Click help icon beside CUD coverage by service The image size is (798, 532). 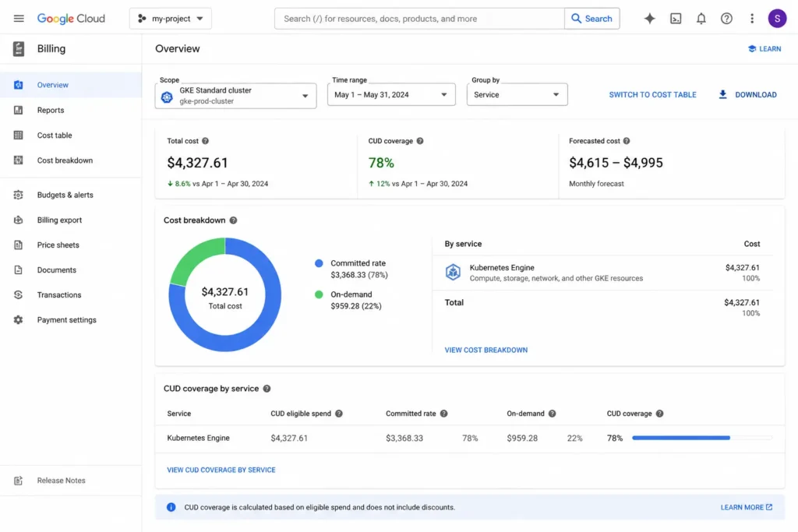[267, 389]
